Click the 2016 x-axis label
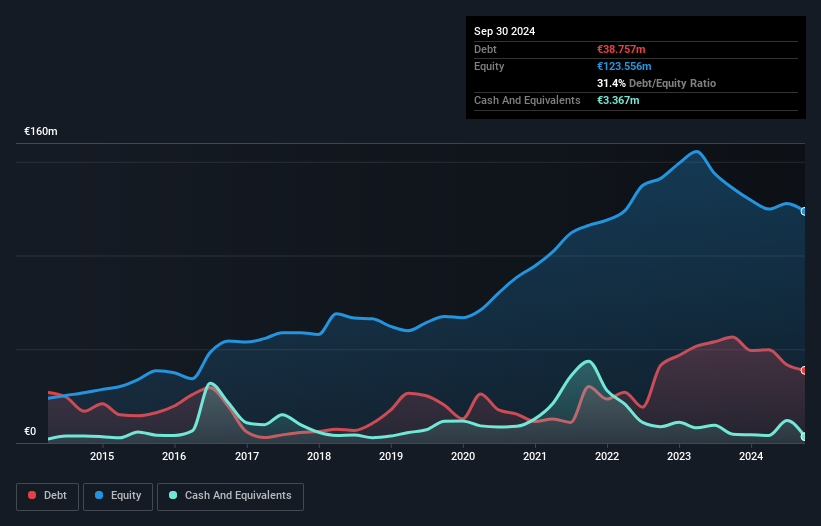The width and height of the screenshot is (821, 526). coord(174,456)
